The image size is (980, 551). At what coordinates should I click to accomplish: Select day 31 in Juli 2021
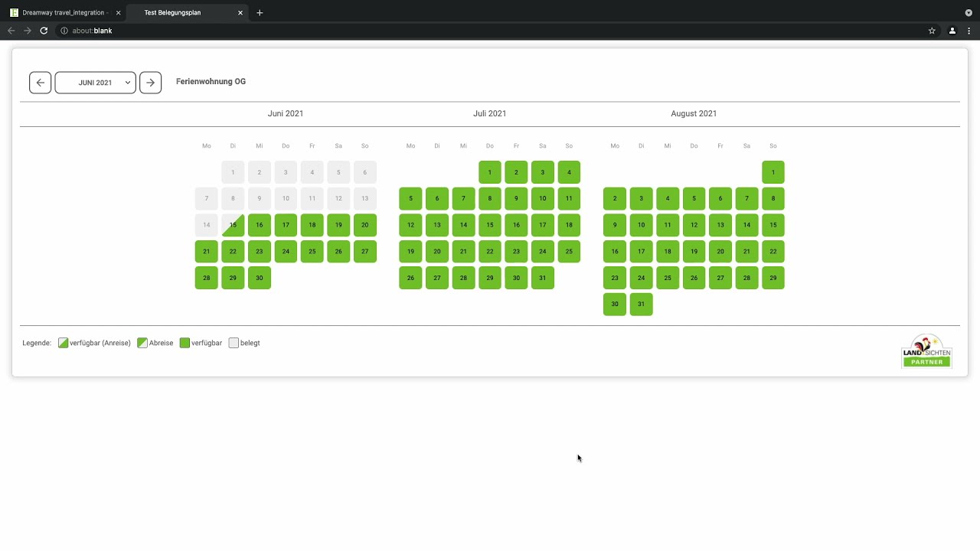[x=543, y=278]
